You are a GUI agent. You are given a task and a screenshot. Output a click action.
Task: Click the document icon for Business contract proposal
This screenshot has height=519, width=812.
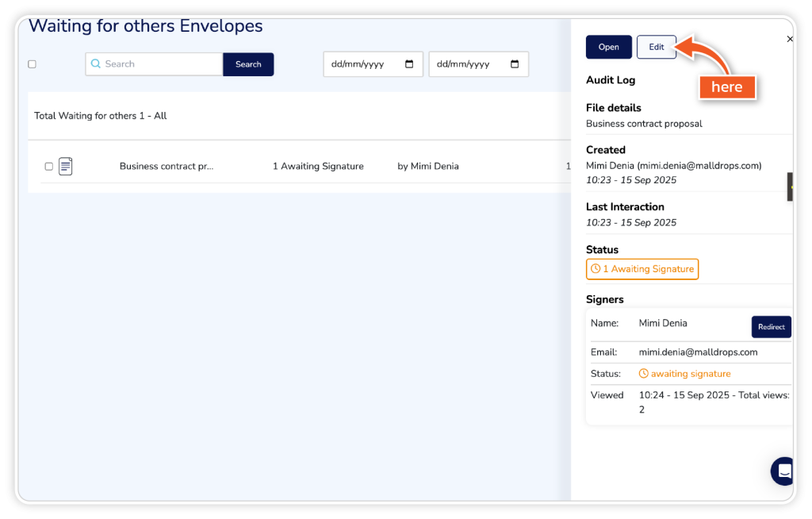[66, 167]
